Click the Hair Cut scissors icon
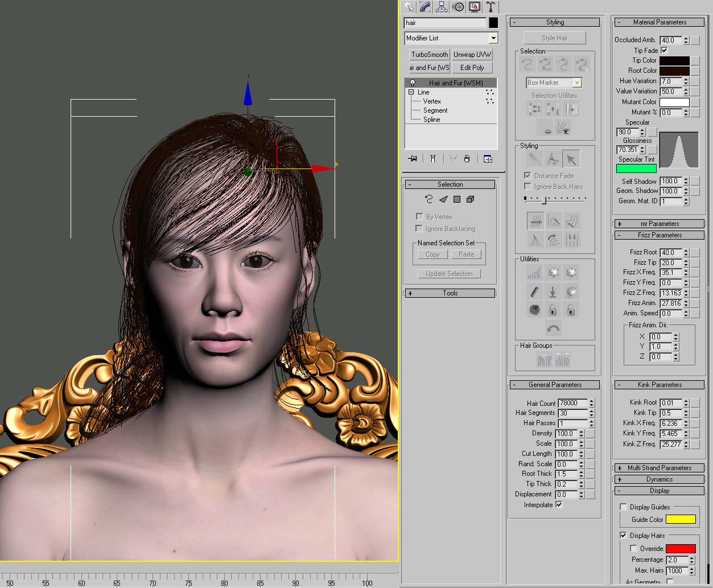 553,159
